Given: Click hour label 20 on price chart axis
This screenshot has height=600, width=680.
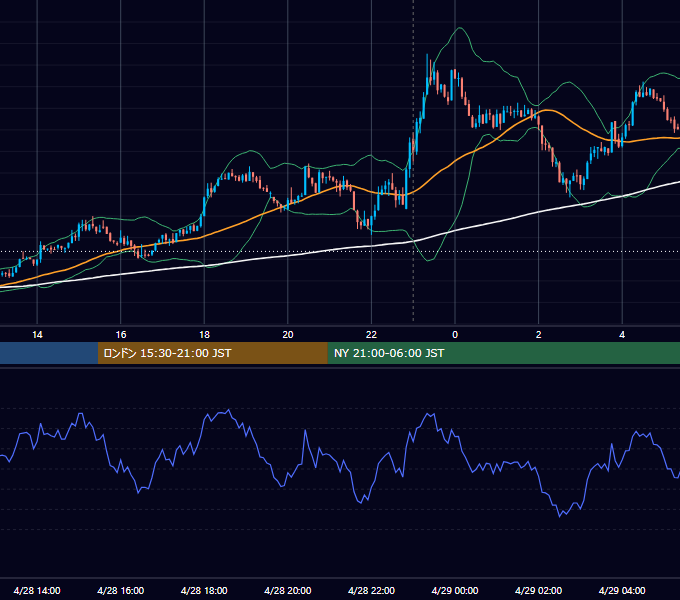Looking at the screenshot, I should click(288, 335).
